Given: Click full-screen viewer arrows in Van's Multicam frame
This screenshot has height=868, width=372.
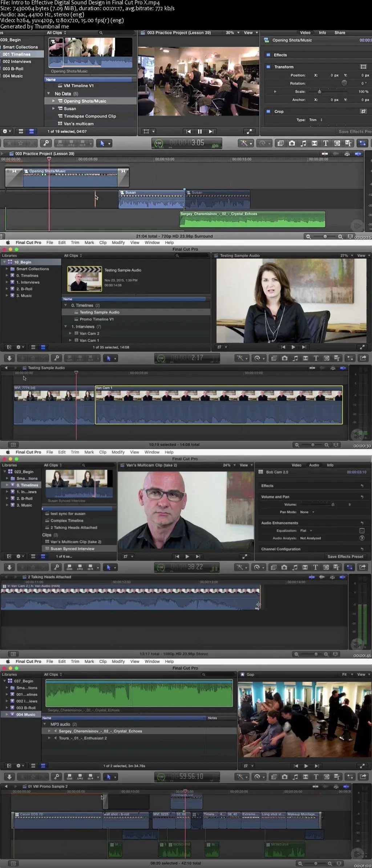Looking at the screenshot, I should pos(245,556).
